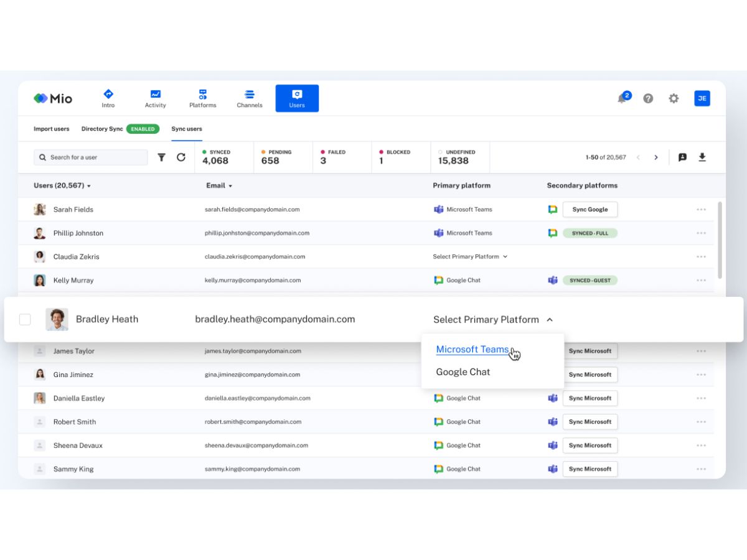Open the Platforms navigation tab
747x560 pixels.
203,98
